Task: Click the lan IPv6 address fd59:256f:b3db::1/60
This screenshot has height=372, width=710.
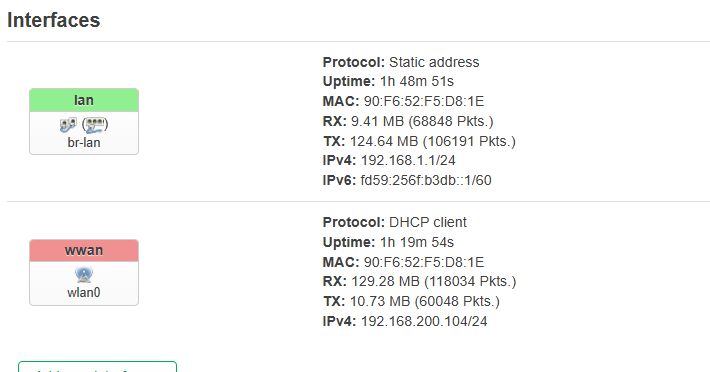Action: [x=426, y=181]
